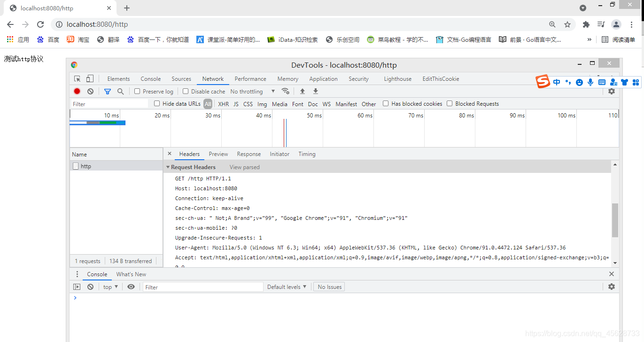Image resolution: width=644 pixels, height=342 pixels.
Task: Switch to the Response tab
Action: [249, 154]
